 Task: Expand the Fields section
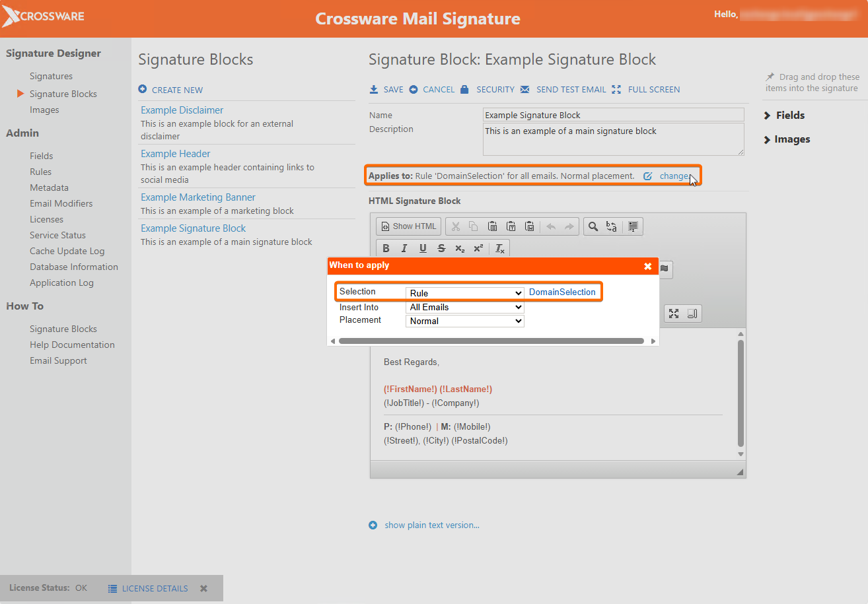tap(785, 116)
